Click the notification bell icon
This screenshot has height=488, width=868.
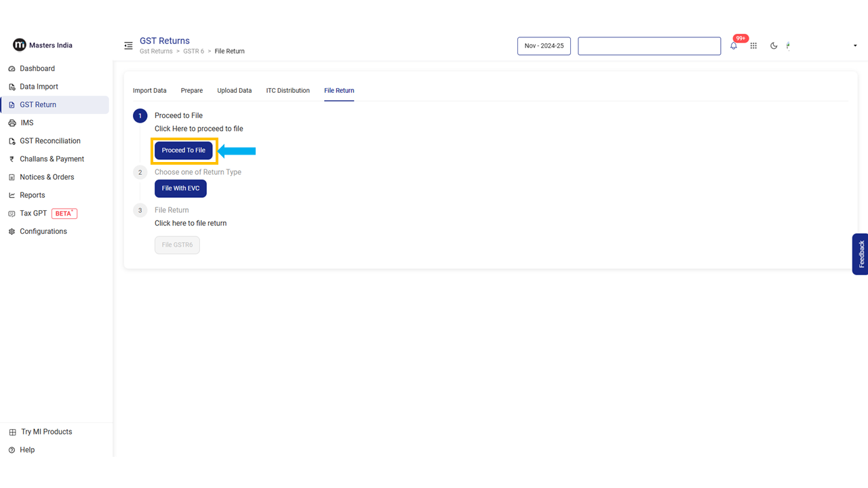click(734, 46)
